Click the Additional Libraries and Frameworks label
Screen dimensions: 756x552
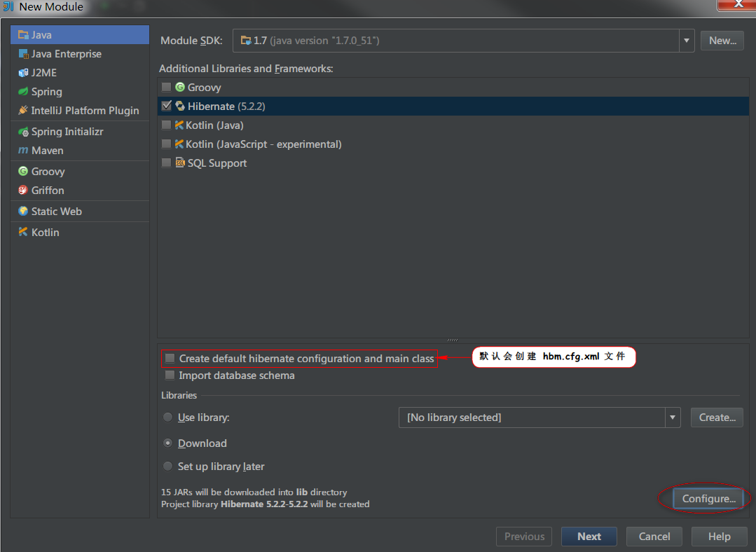(x=246, y=69)
